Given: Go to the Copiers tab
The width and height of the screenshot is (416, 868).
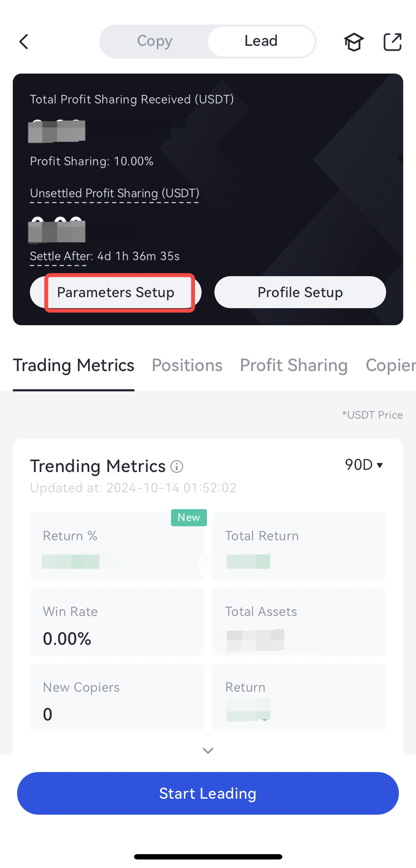Looking at the screenshot, I should pos(390,365).
